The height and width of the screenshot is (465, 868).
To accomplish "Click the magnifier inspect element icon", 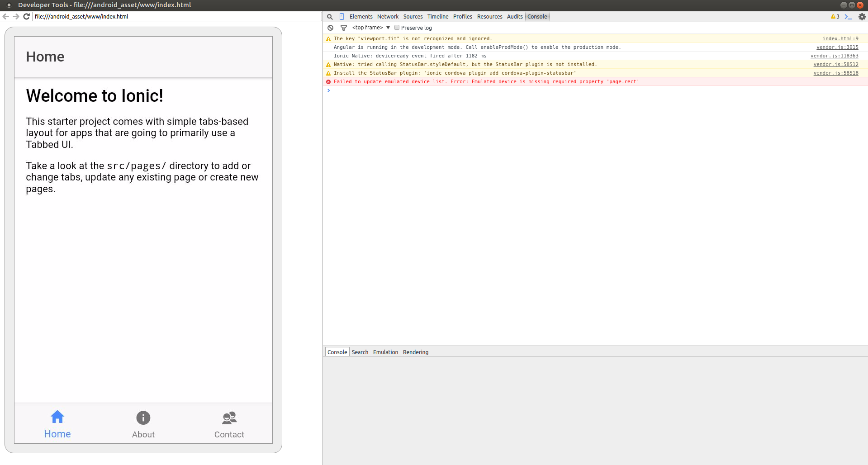I will 330,17.
